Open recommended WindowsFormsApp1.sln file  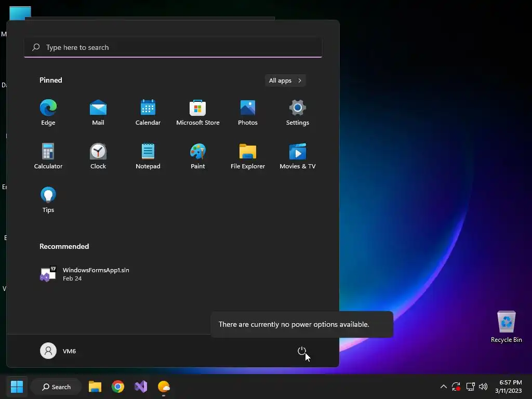coord(85,274)
